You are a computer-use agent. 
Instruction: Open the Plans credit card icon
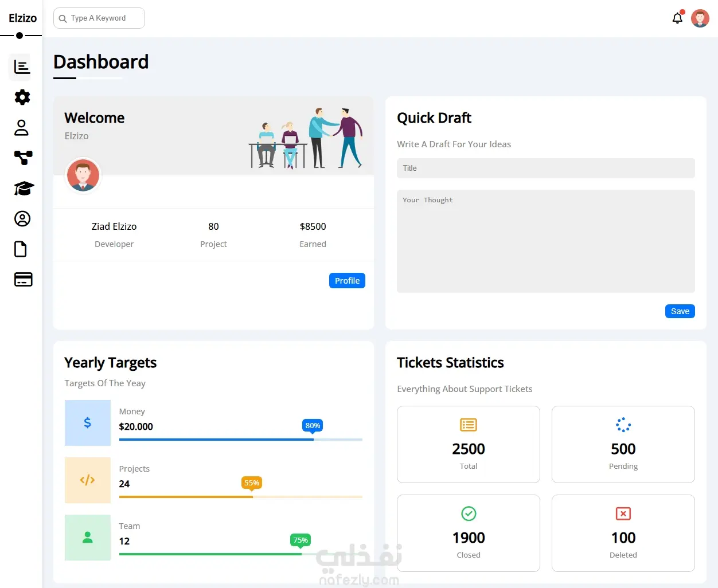(x=24, y=279)
